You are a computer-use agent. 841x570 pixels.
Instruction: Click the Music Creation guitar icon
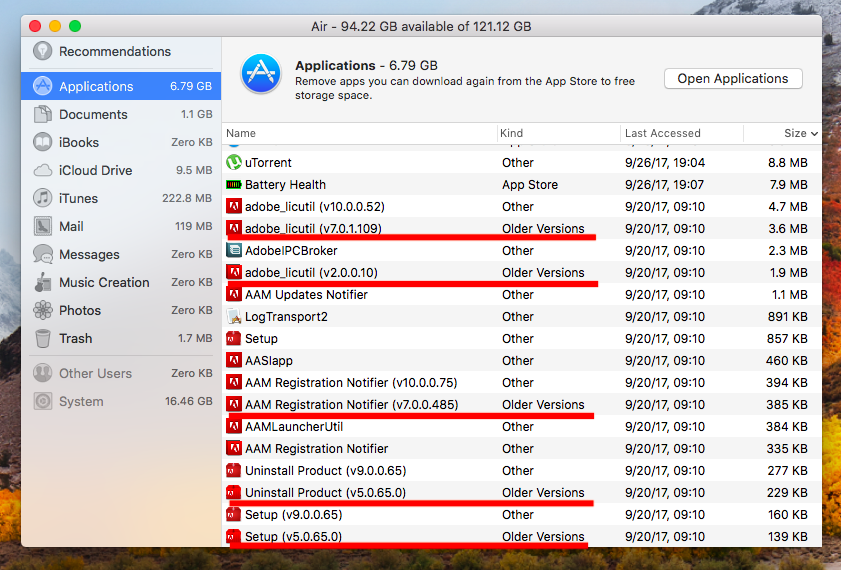coord(42,282)
